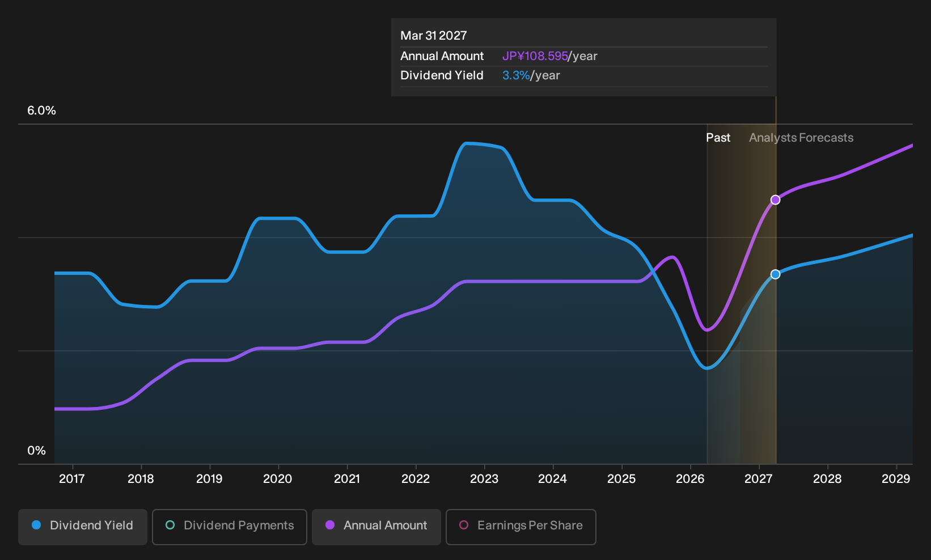The image size is (931, 560).
Task: Click the 2023 x-axis year label
Action: (484, 479)
